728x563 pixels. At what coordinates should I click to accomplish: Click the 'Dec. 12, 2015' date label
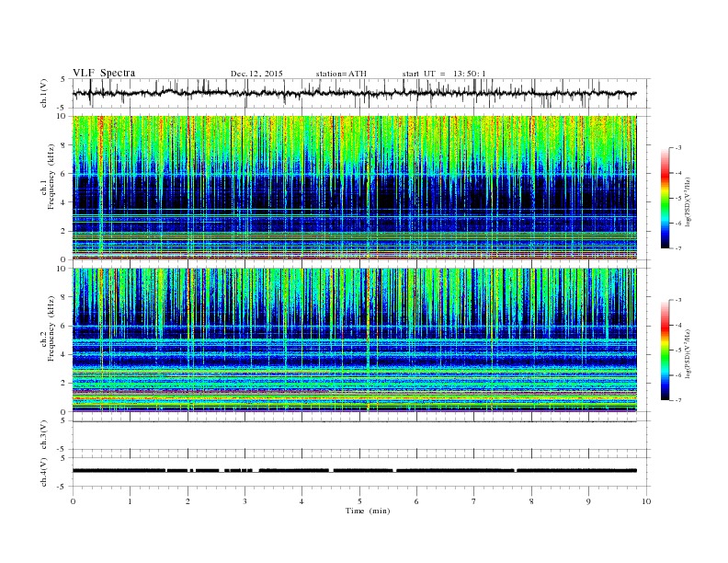coord(256,74)
